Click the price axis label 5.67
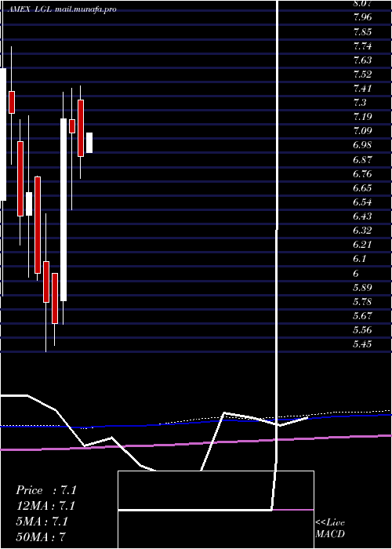Image resolution: width=392 pixels, height=549 pixels. [x=362, y=316]
